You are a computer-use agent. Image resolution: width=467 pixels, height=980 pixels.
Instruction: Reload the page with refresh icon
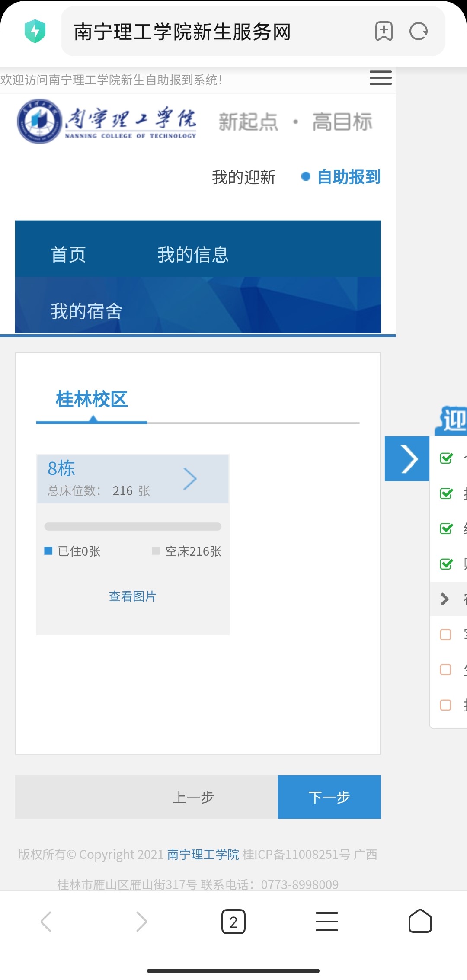pyautogui.click(x=419, y=31)
